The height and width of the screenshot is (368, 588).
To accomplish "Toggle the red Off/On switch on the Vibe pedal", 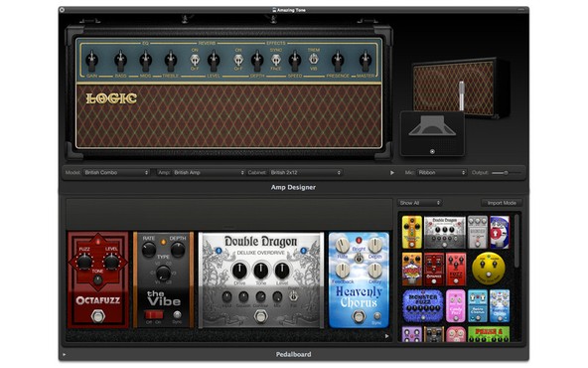I will coord(154,314).
